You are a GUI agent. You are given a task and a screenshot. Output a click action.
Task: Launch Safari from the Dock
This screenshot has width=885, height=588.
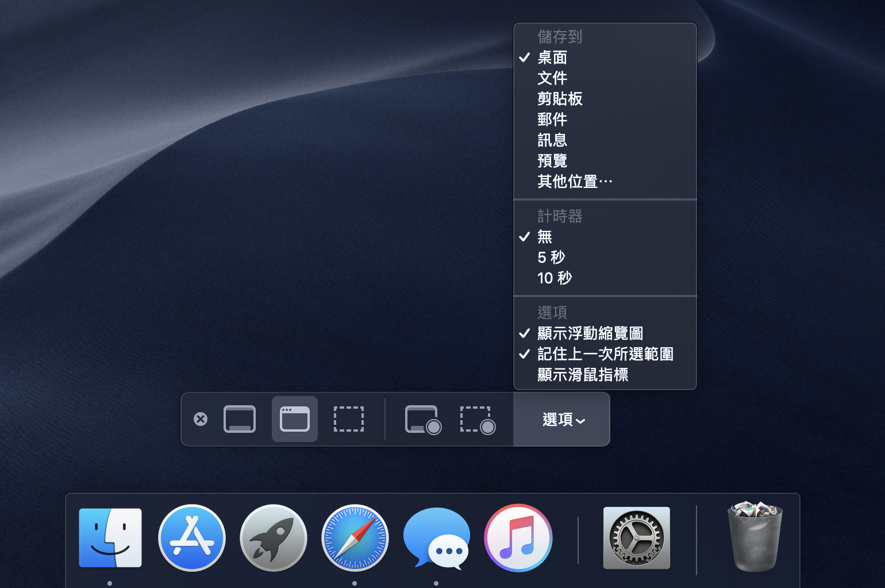pos(355,538)
